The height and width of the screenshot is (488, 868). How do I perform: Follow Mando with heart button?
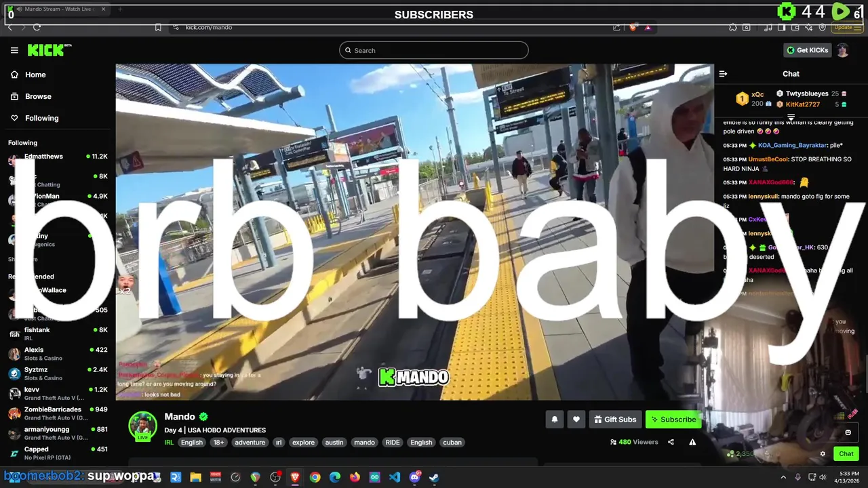coord(576,420)
